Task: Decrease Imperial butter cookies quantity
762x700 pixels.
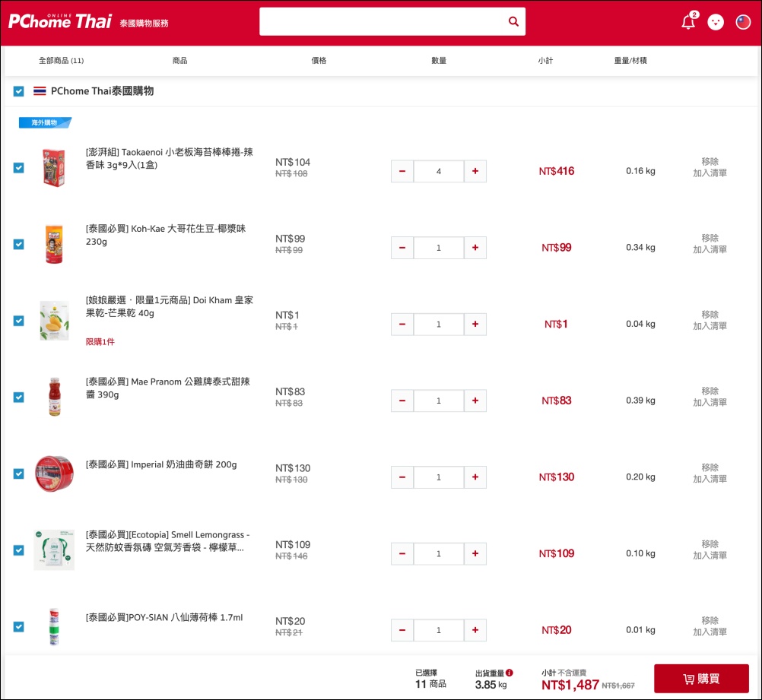Action: click(402, 477)
